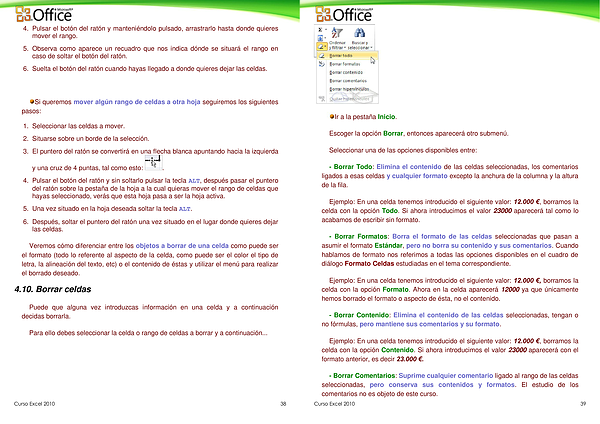The width and height of the screenshot is (600, 424).
Task: Click green 'Formato' in 'con la opción Formato'
Action: 396,290
